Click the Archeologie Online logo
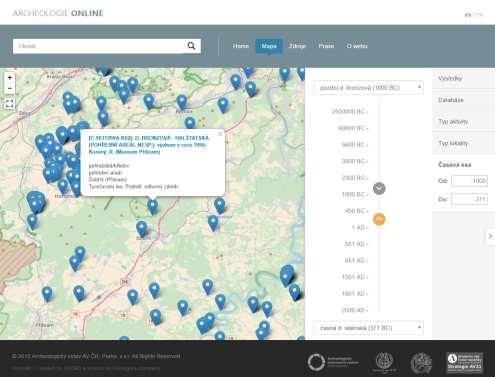Image resolution: width=495 pixels, height=377 pixels. (58, 13)
